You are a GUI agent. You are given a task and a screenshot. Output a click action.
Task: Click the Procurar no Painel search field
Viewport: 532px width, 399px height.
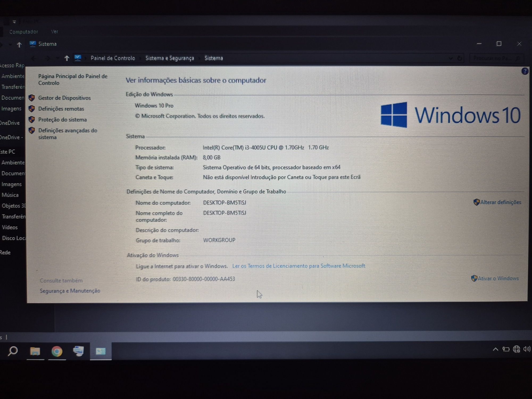click(496, 58)
